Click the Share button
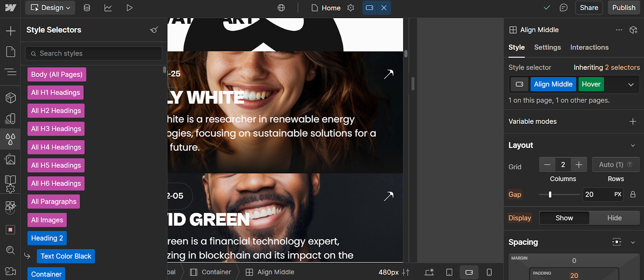The width and height of the screenshot is (644, 280). point(588,8)
